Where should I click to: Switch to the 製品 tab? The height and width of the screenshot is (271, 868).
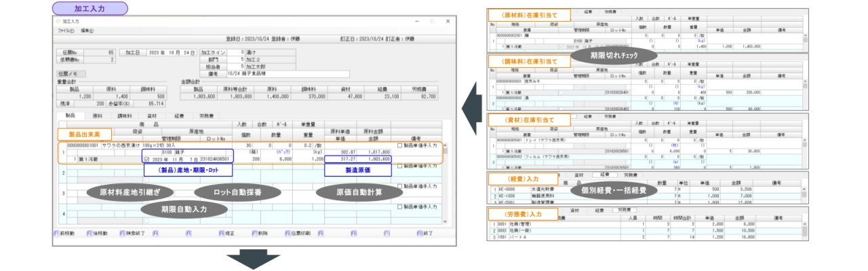[70, 116]
